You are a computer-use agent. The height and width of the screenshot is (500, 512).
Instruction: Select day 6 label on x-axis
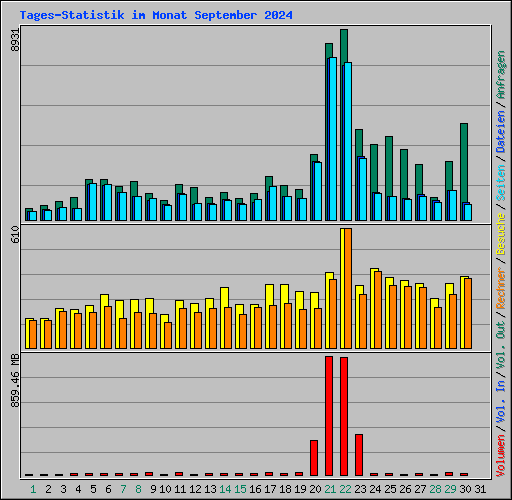[108, 489]
